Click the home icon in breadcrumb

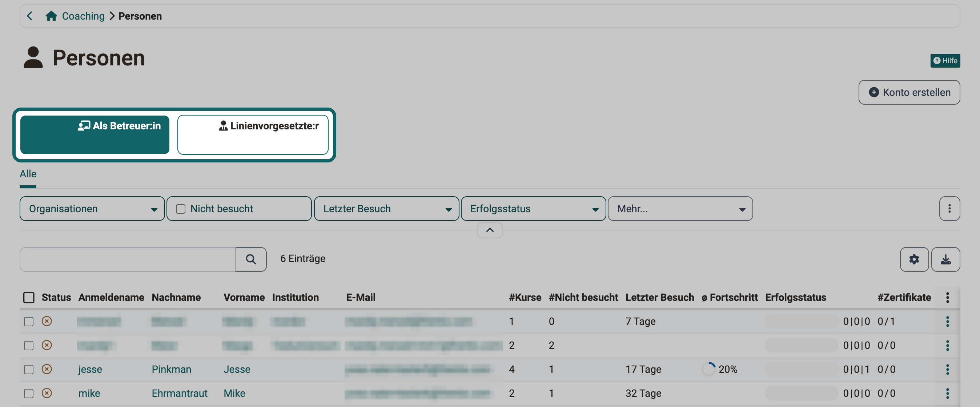pyautogui.click(x=51, y=16)
